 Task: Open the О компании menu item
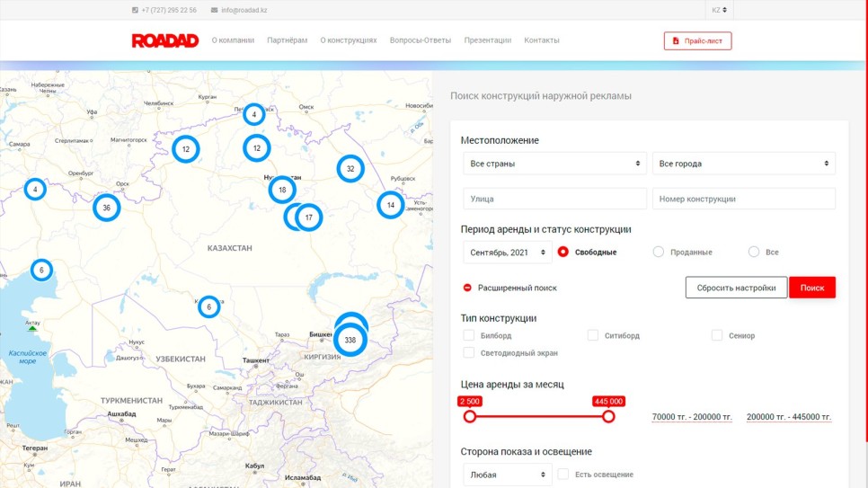coord(233,40)
